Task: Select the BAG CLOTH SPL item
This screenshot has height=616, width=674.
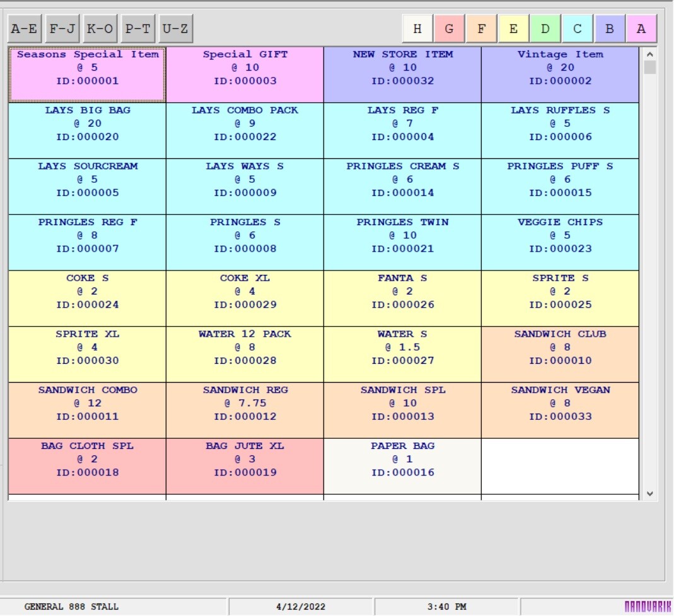Action: coord(87,466)
